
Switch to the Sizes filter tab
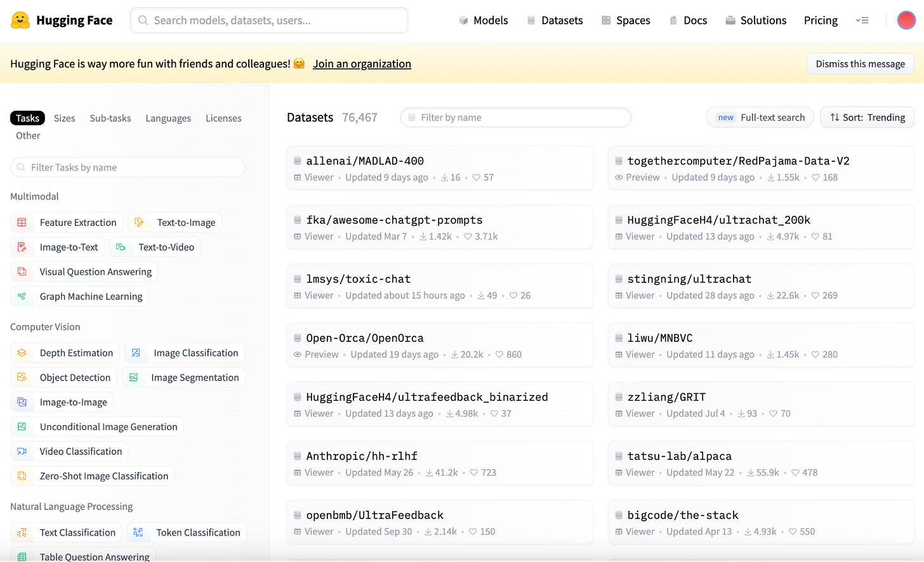click(65, 118)
